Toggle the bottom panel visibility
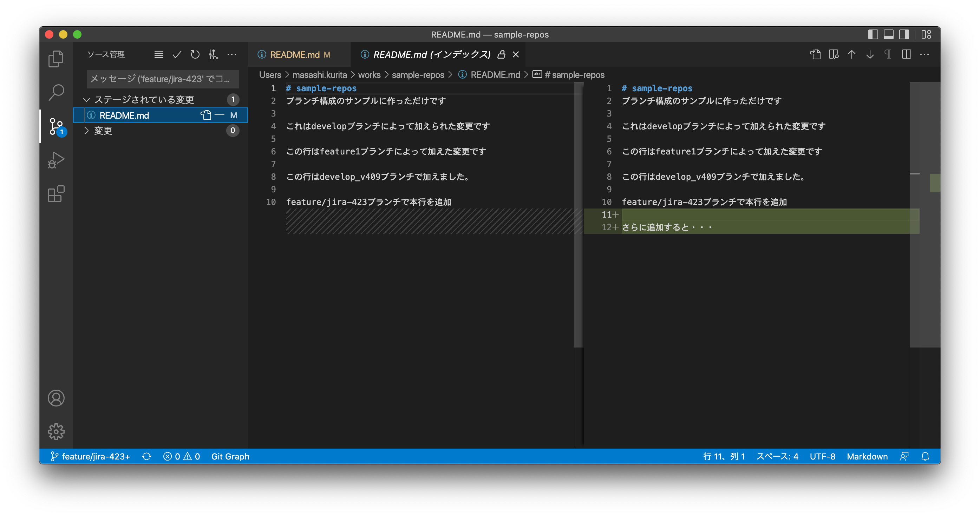This screenshot has width=980, height=516. click(x=888, y=35)
